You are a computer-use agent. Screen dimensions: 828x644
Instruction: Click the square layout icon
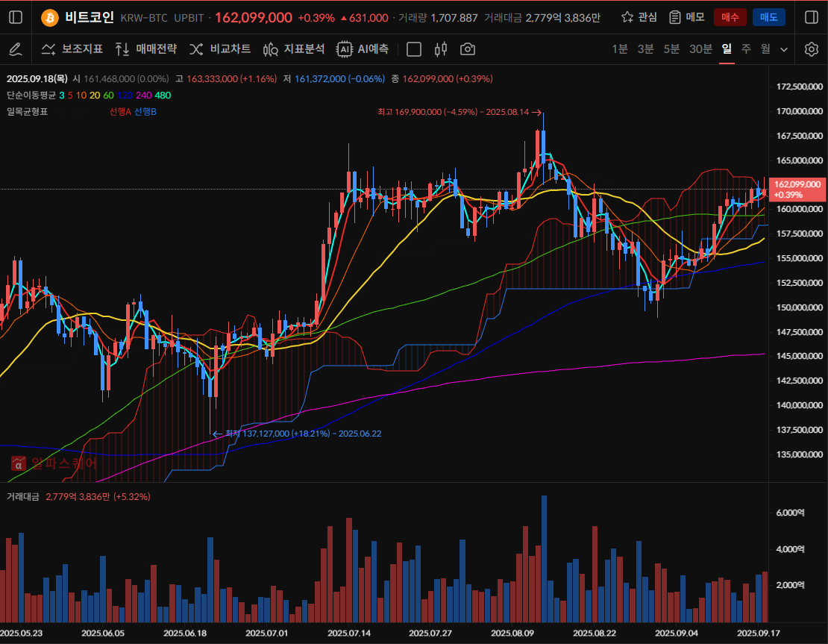point(414,49)
